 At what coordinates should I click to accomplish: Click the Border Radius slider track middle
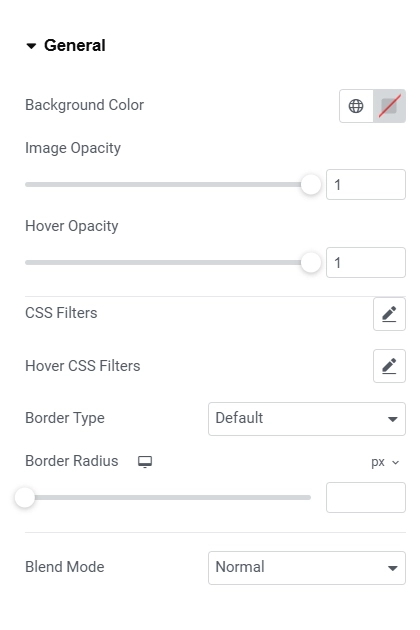coord(168,497)
